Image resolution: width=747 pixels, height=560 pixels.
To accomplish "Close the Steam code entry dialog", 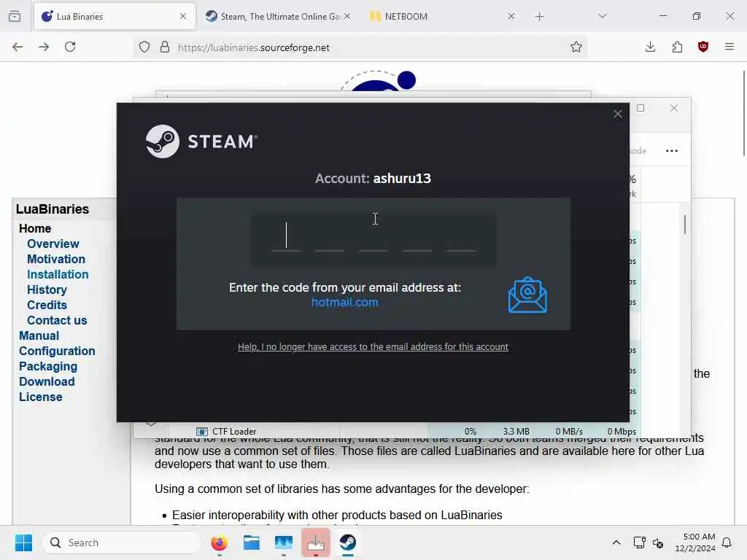I will tap(617, 114).
